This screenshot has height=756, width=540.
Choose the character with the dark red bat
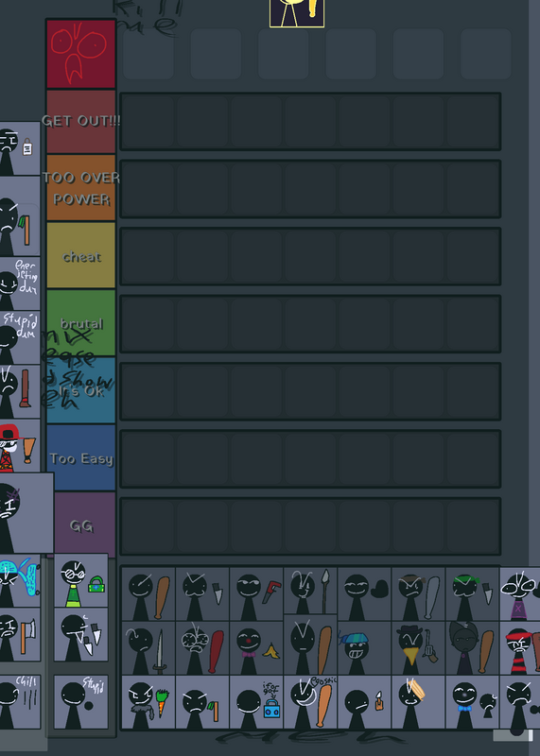[x=202, y=648]
